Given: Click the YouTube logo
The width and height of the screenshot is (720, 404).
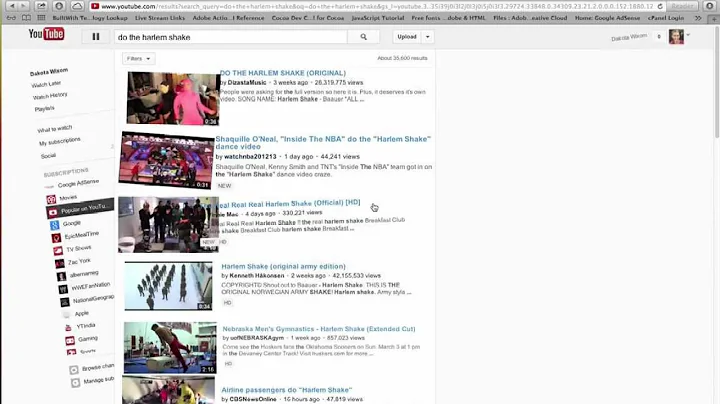Looking at the screenshot, I should (46, 34).
